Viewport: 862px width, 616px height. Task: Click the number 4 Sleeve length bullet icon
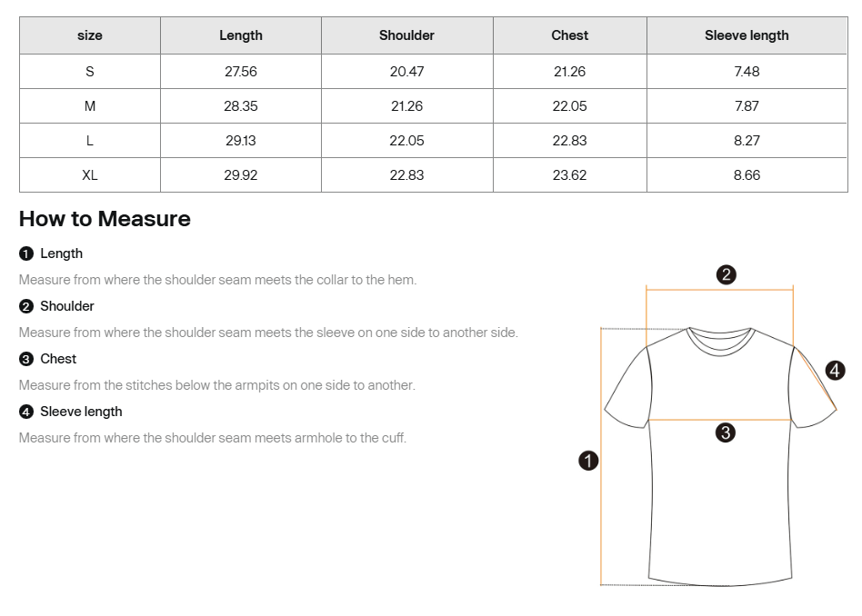tap(26, 412)
